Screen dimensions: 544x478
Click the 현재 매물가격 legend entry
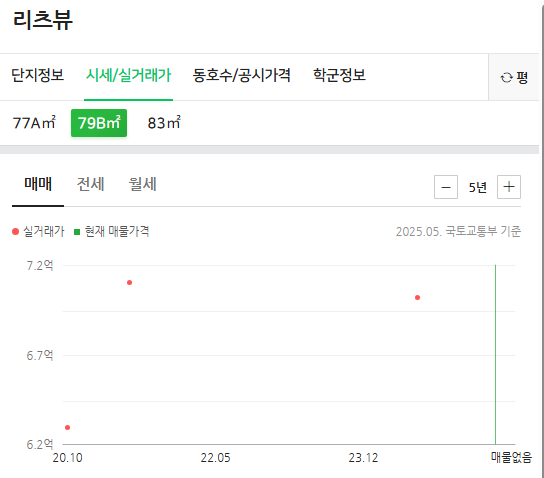(112, 231)
